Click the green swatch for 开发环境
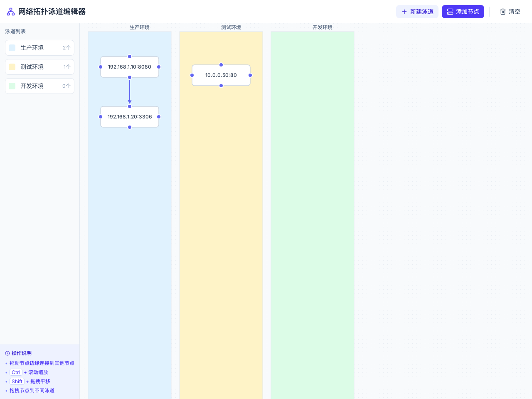The image size is (532, 399). point(12,86)
